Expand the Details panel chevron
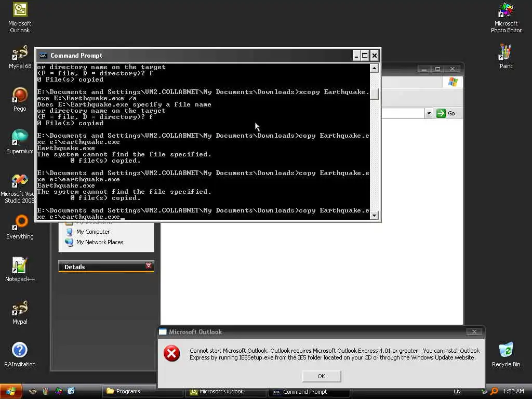The height and width of the screenshot is (399, 532). click(149, 265)
